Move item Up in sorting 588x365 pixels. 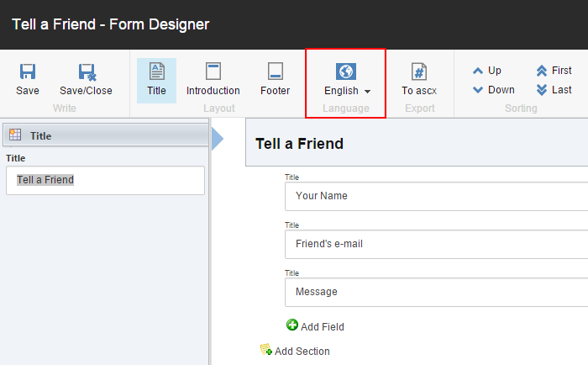point(487,71)
